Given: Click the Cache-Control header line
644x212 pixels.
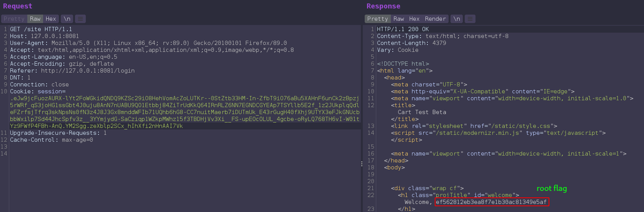Looking at the screenshot, I should 51,140.
